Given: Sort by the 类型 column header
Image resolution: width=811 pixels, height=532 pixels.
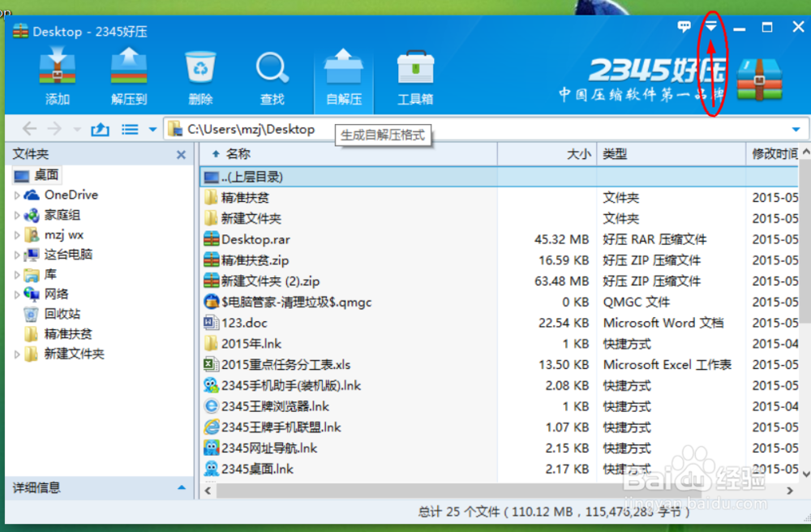Looking at the screenshot, I should tap(672, 153).
